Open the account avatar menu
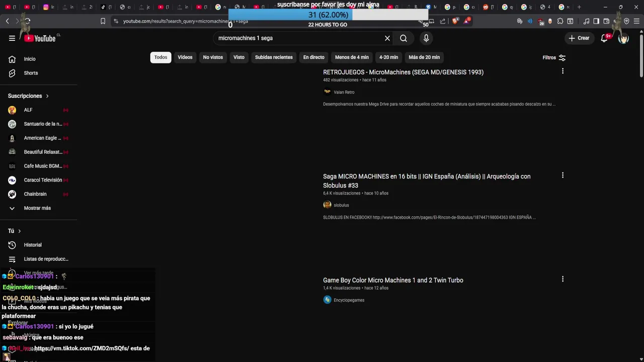 pyautogui.click(x=623, y=38)
